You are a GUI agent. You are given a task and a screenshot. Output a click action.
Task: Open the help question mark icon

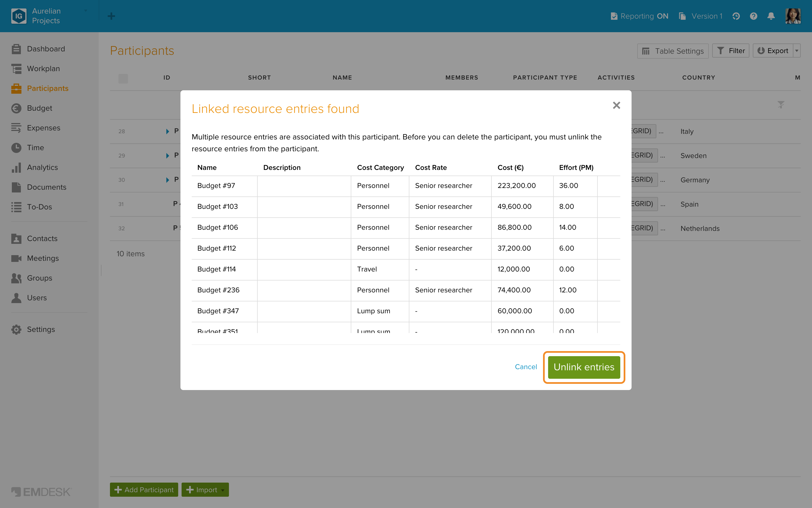753,16
